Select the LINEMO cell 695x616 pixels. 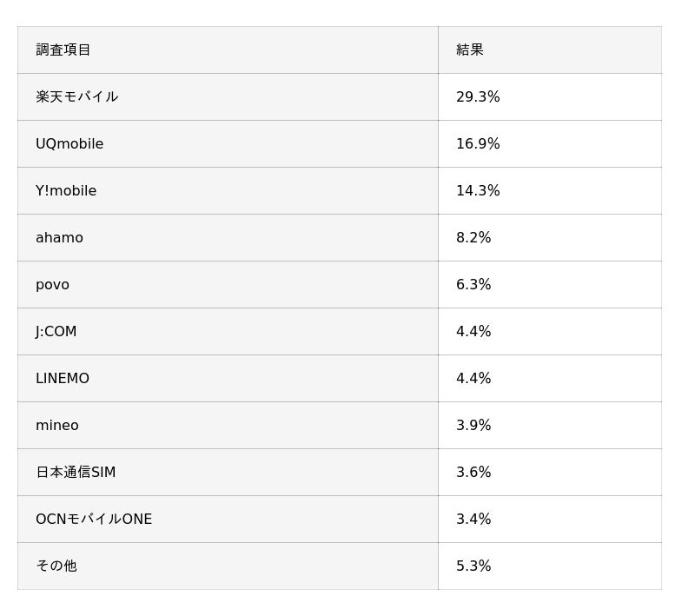pyautogui.click(x=63, y=379)
